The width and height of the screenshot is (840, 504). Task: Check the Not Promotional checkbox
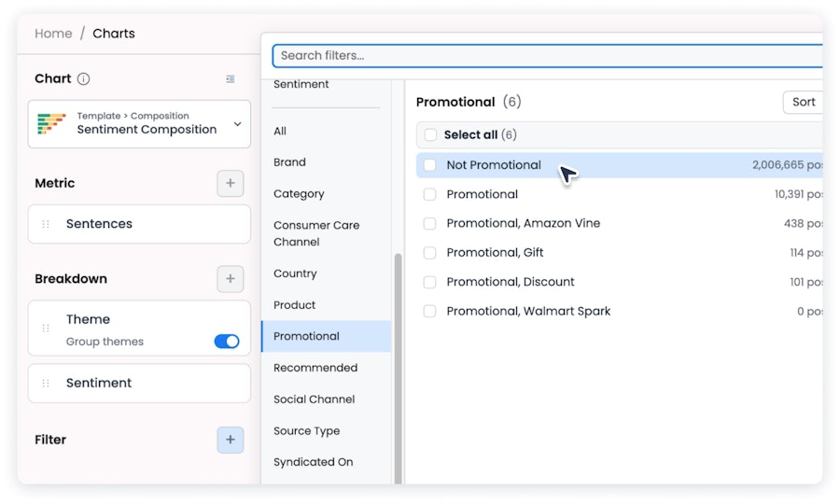(429, 165)
